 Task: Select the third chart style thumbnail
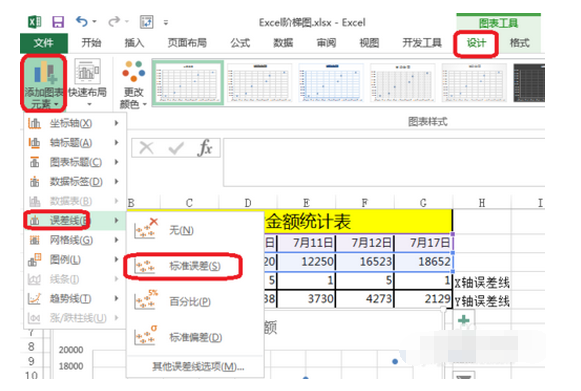click(331, 82)
